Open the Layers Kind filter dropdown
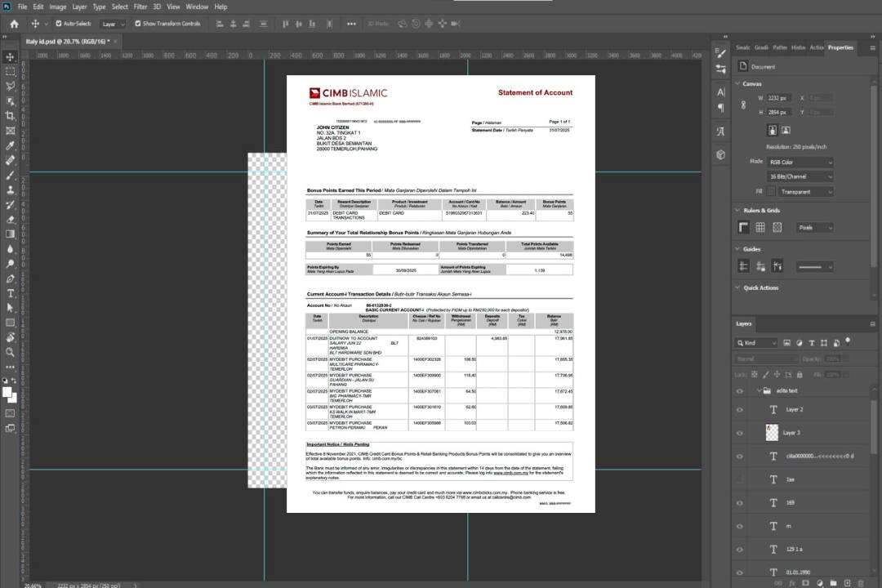This screenshot has width=882, height=588. 756,343
